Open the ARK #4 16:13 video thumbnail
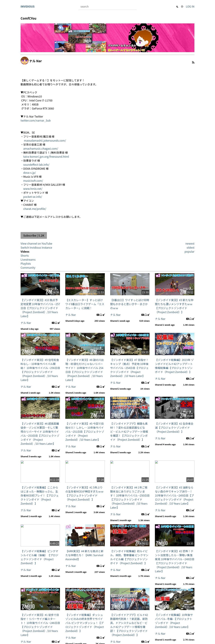Viewport: 215px width, 644px height. point(85,535)
